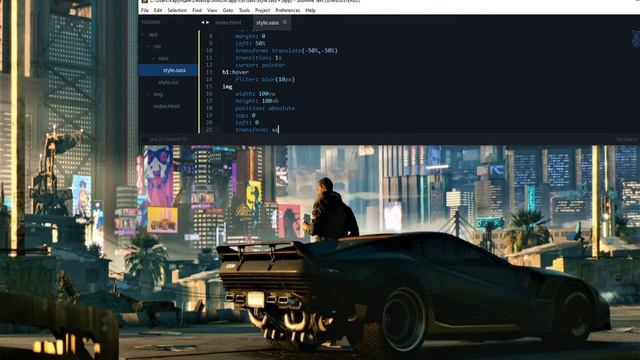Open the Help menu

(311, 10)
